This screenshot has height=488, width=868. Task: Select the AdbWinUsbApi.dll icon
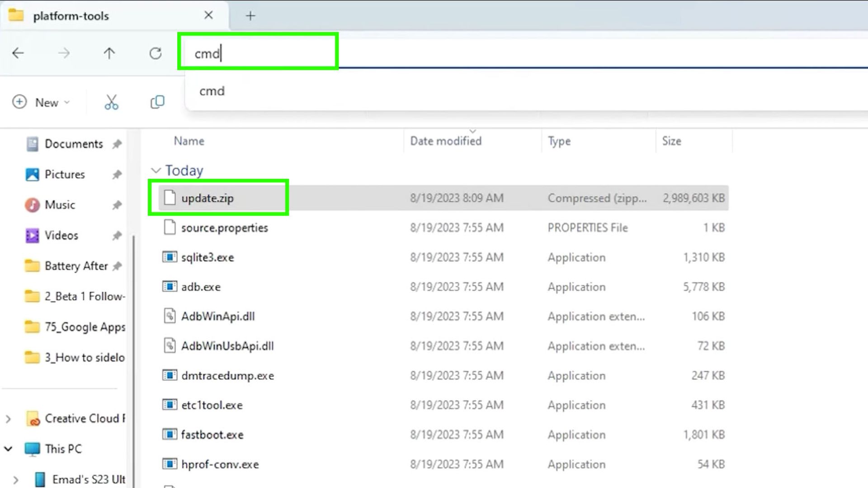pos(170,346)
